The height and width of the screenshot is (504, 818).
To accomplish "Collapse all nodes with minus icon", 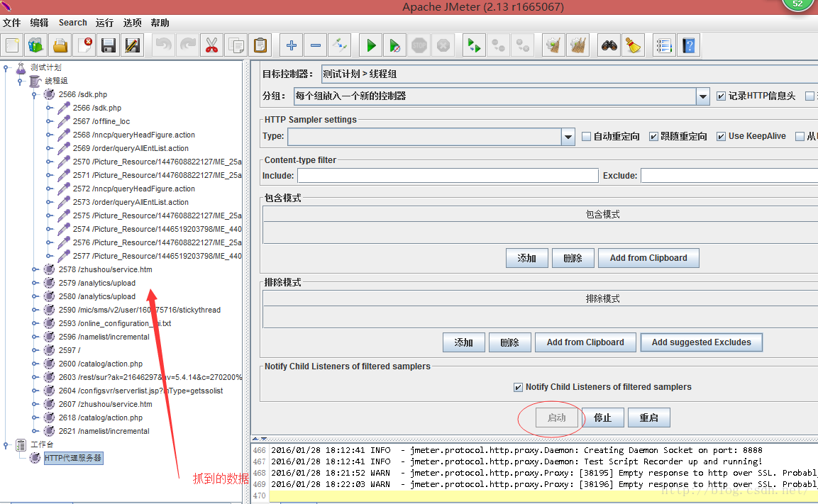I will [x=315, y=46].
